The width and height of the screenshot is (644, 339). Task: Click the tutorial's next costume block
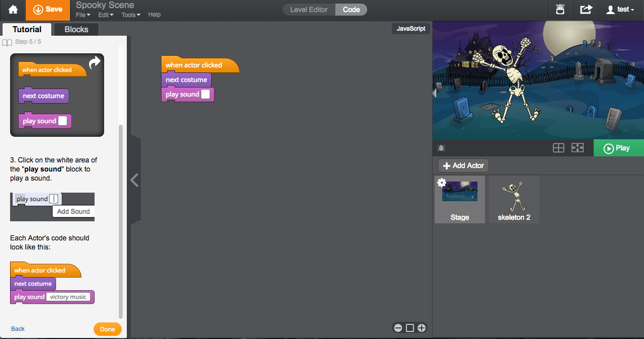[x=43, y=96]
